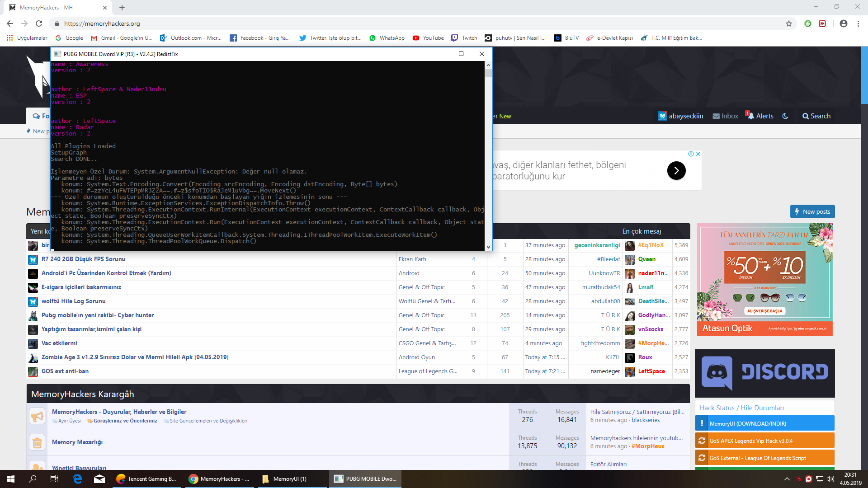This screenshot has height=488, width=868.
Task: Open Duyurular, Haberler ve Bilgiler forum
Action: click(x=119, y=412)
